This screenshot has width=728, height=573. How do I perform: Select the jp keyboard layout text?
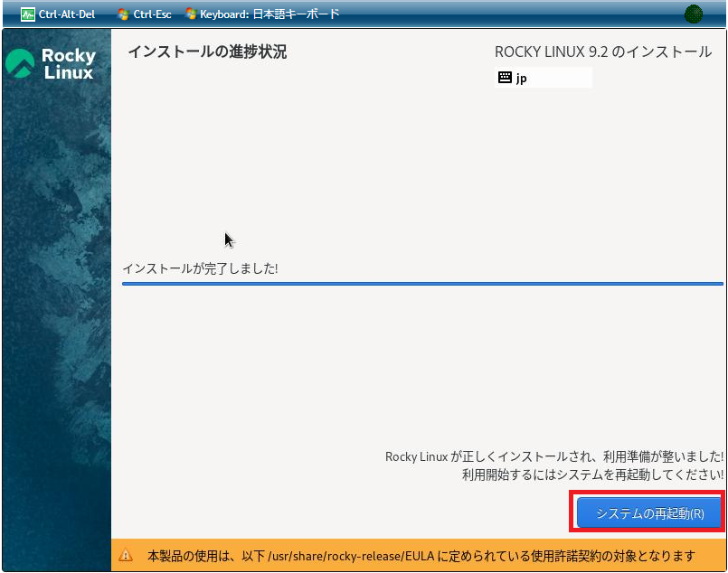(x=522, y=79)
